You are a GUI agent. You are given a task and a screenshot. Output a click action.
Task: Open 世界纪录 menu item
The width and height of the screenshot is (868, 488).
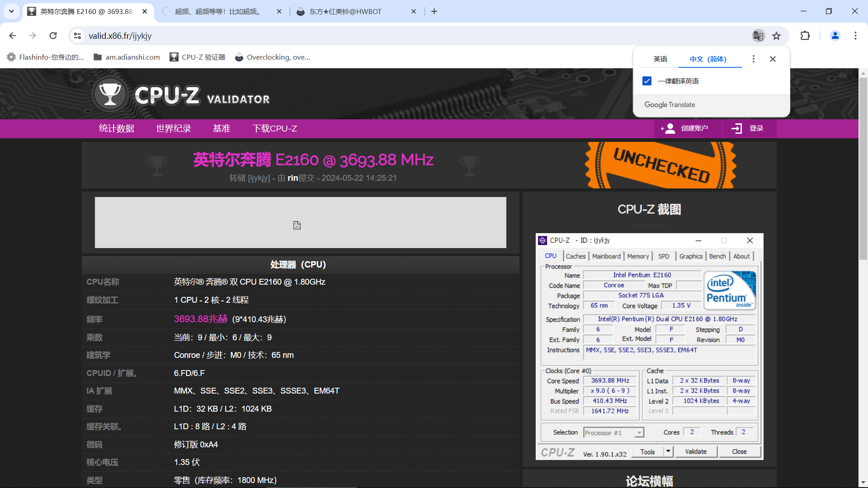(174, 129)
